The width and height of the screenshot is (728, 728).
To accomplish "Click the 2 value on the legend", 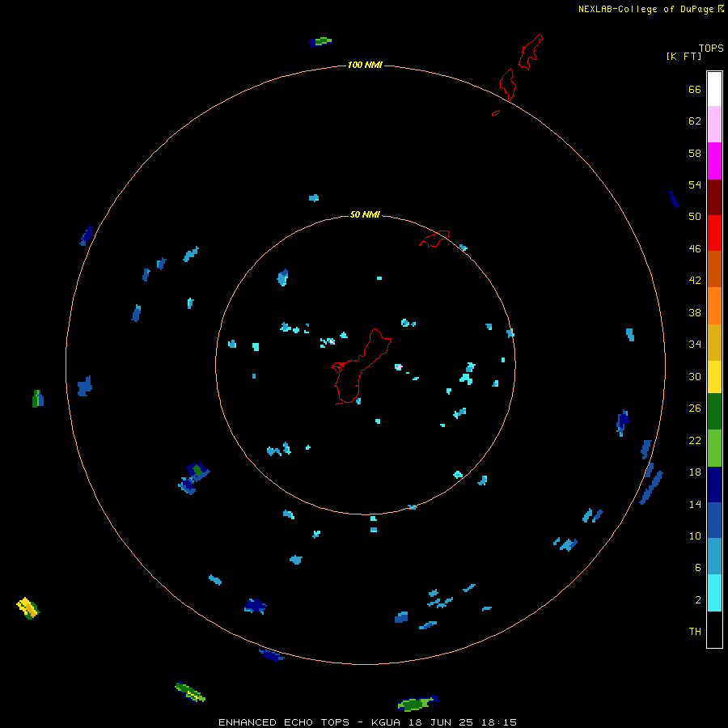I will point(698,599).
